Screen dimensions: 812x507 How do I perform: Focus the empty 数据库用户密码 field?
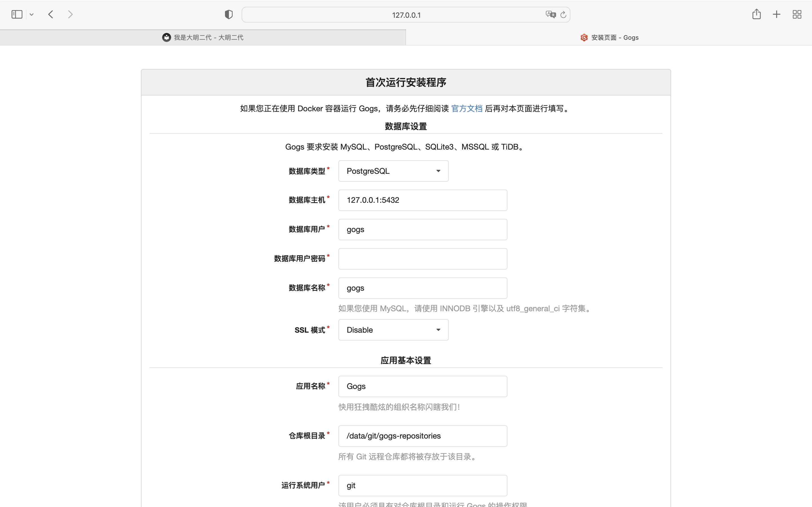pyautogui.click(x=422, y=259)
